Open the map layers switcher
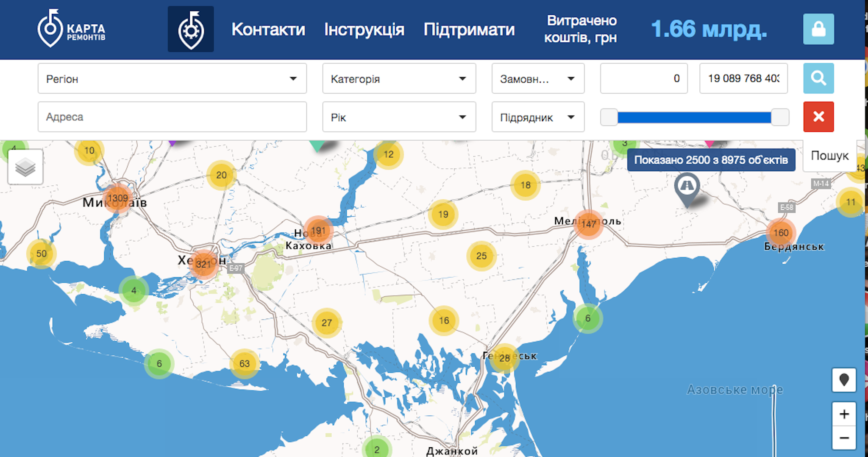This screenshot has height=457, width=868. pos(25,167)
